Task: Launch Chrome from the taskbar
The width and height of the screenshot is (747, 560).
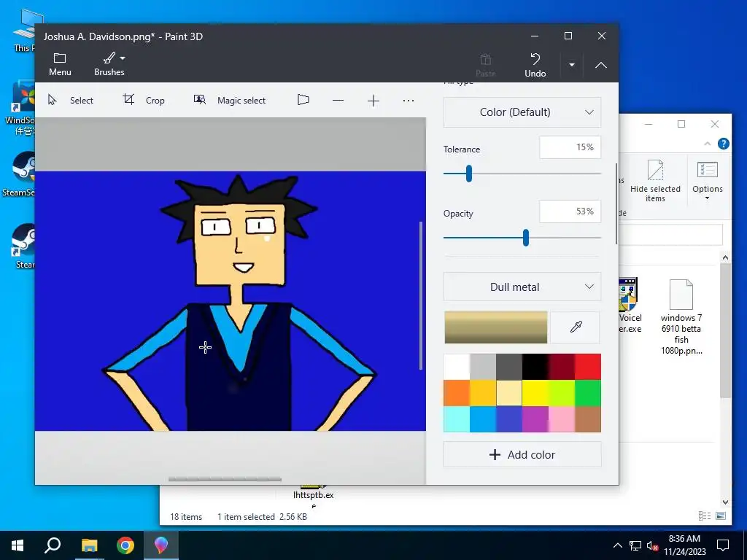Action: click(x=125, y=545)
